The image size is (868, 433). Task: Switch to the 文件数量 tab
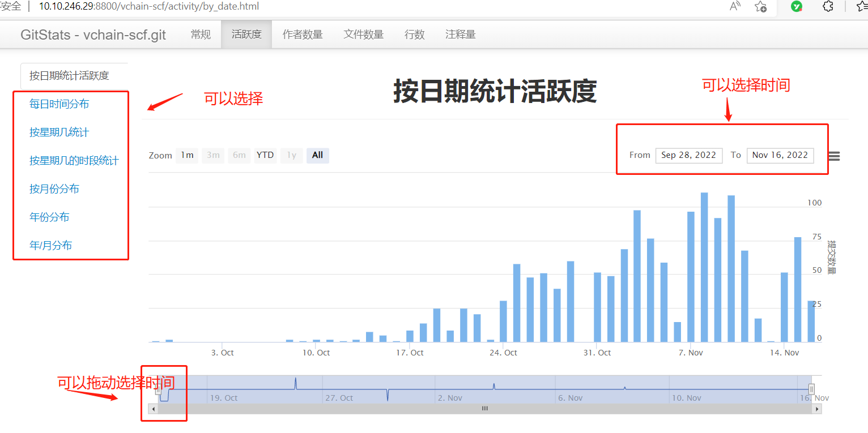click(x=364, y=35)
